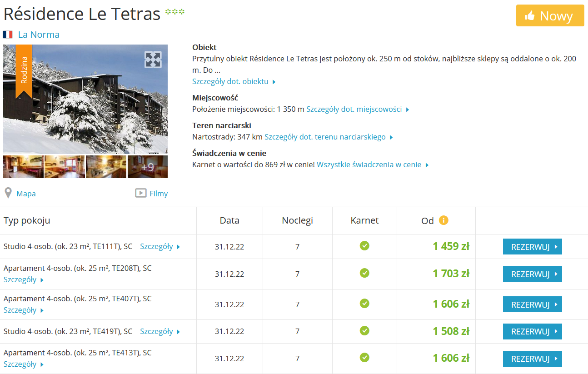
Task: Click the price 1 703 zł
Action: (451, 274)
